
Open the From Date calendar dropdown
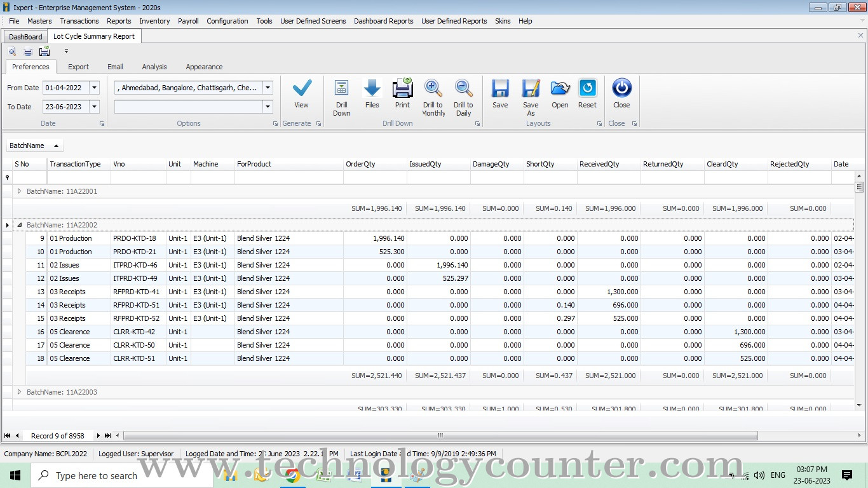tap(95, 88)
